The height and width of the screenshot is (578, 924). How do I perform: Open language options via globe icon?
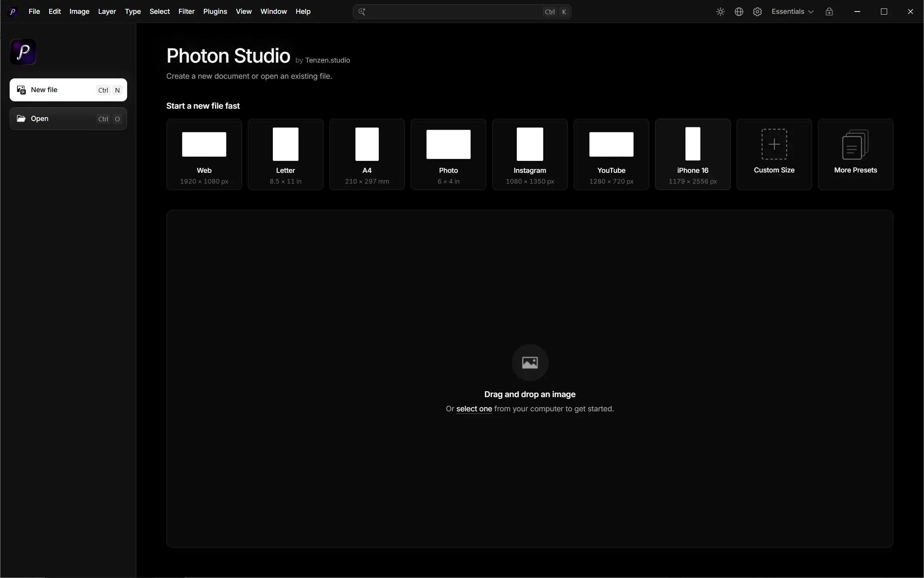click(739, 12)
